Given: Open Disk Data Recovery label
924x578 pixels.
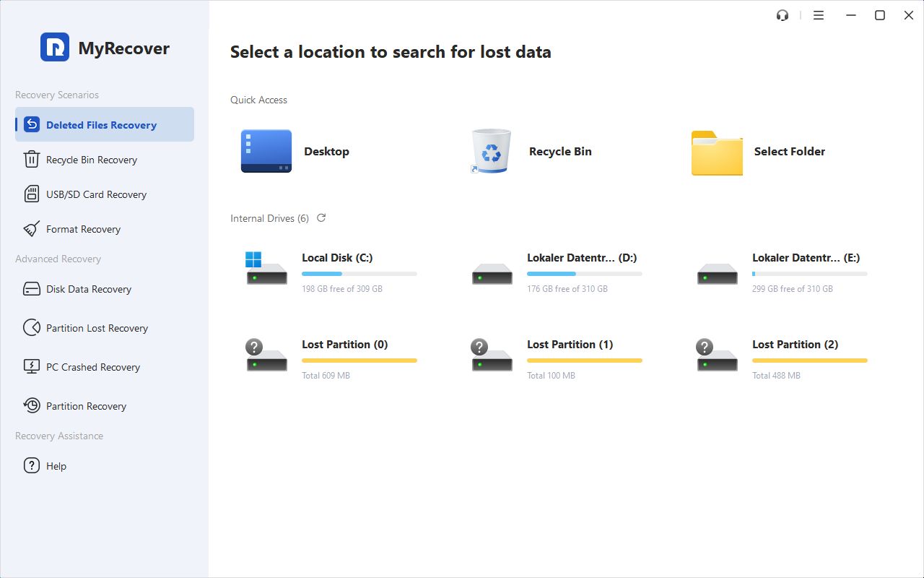Looking at the screenshot, I should [x=89, y=289].
